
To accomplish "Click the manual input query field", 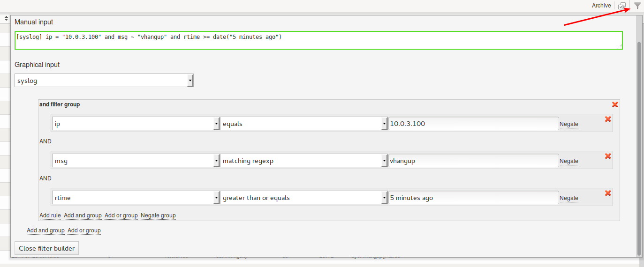I will click(318, 40).
